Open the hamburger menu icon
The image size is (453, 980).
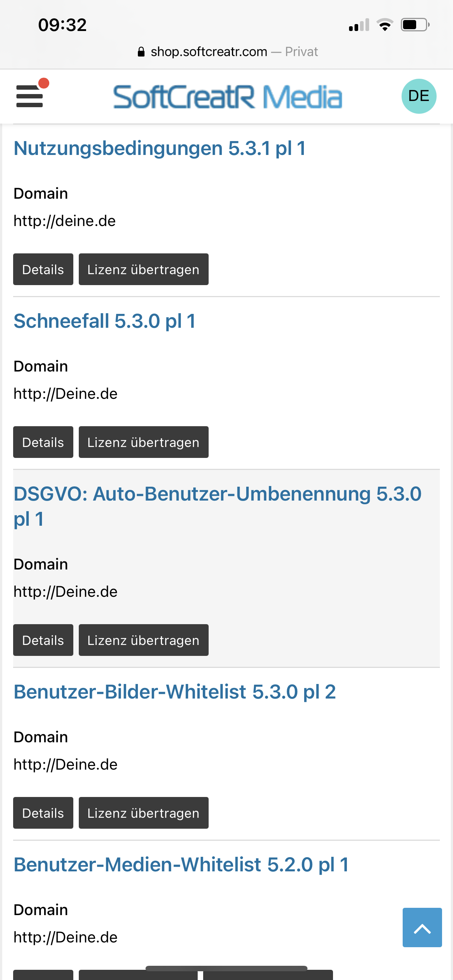29,96
